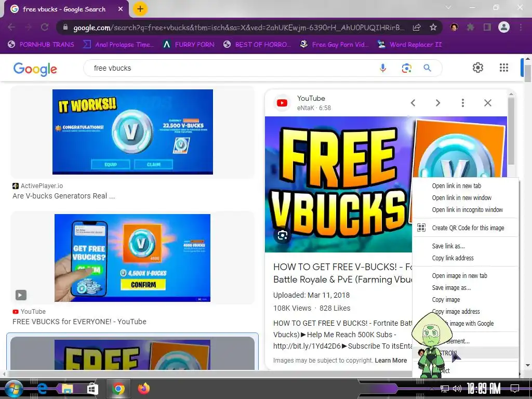
Task: Open Are V-bucks Generators Real result
Action: point(64,196)
